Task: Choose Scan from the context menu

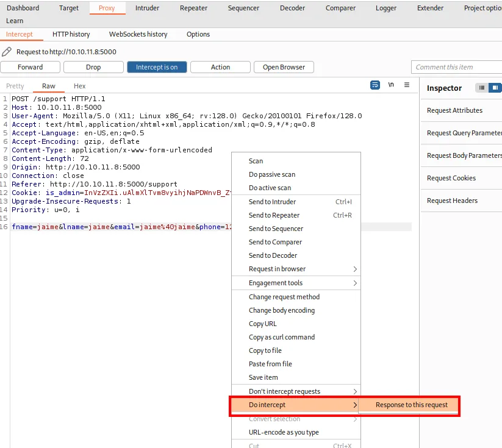Action: click(x=296, y=161)
